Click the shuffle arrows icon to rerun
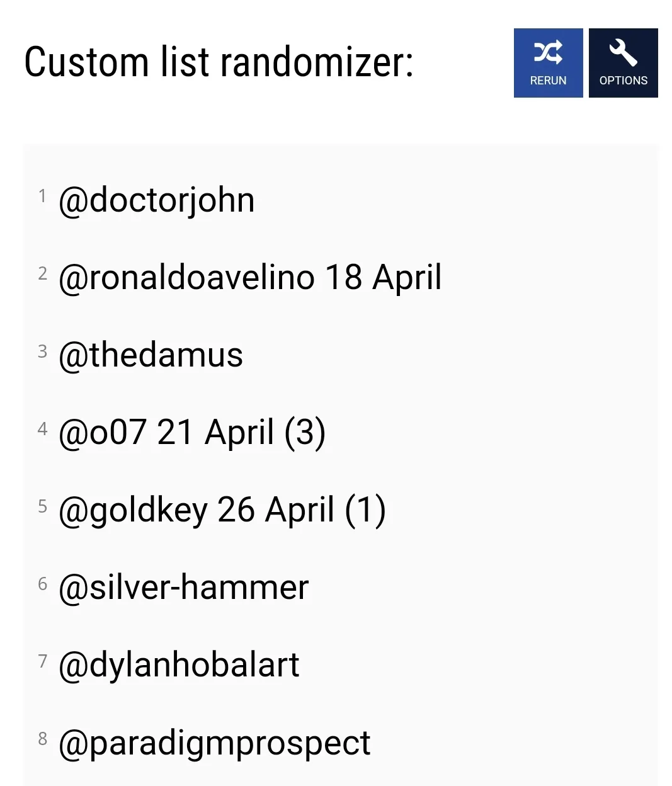The image size is (672, 786). [548, 52]
